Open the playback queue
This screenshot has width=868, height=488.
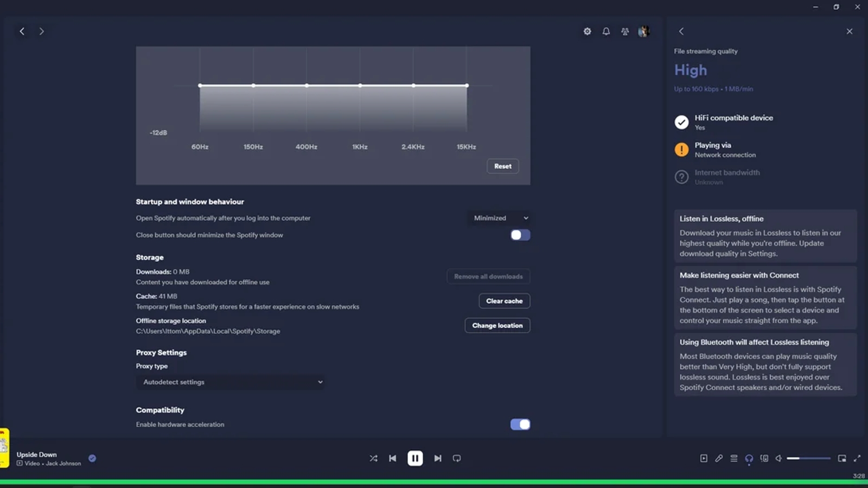[x=733, y=458]
